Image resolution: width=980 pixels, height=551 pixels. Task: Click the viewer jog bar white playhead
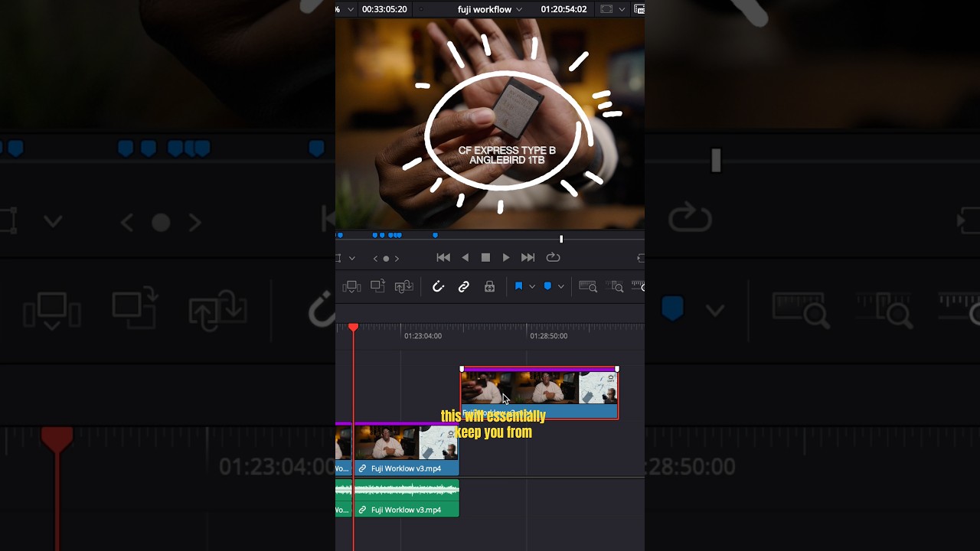point(561,239)
